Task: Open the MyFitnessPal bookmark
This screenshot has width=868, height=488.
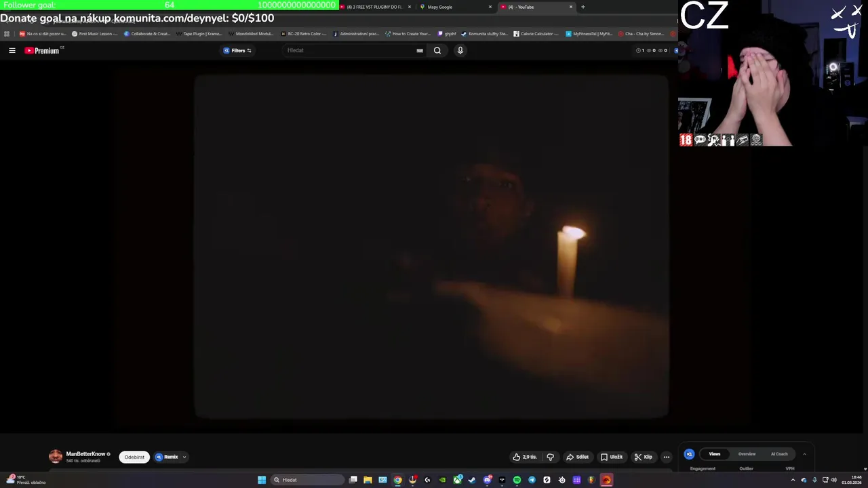Action: pos(589,33)
